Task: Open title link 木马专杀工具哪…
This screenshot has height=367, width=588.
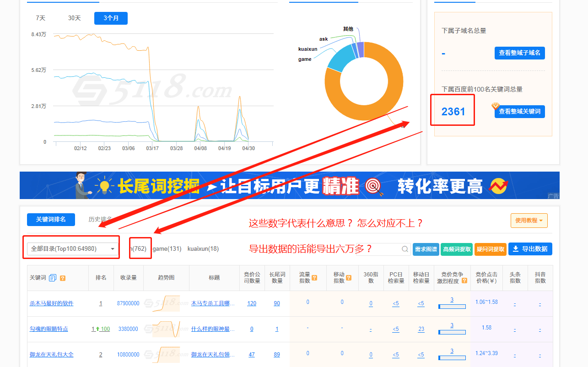Action: (x=213, y=303)
